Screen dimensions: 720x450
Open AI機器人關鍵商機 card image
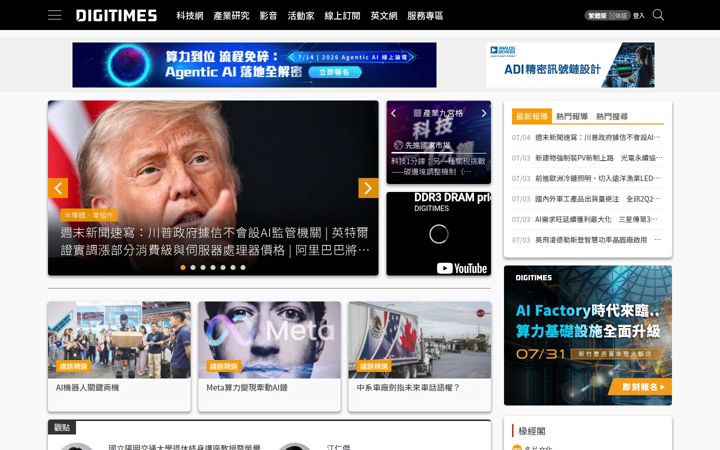(x=119, y=340)
